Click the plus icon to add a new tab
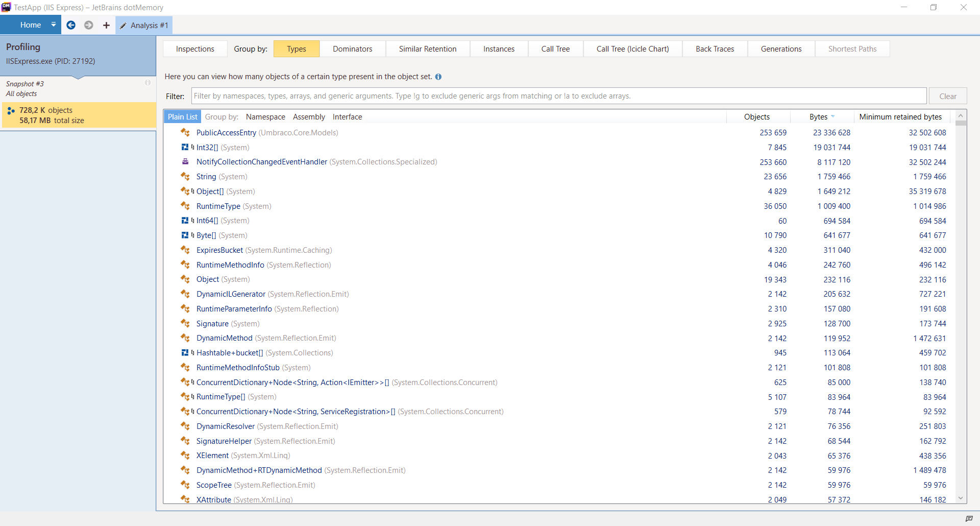This screenshot has height=526, width=980. click(106, 25)
